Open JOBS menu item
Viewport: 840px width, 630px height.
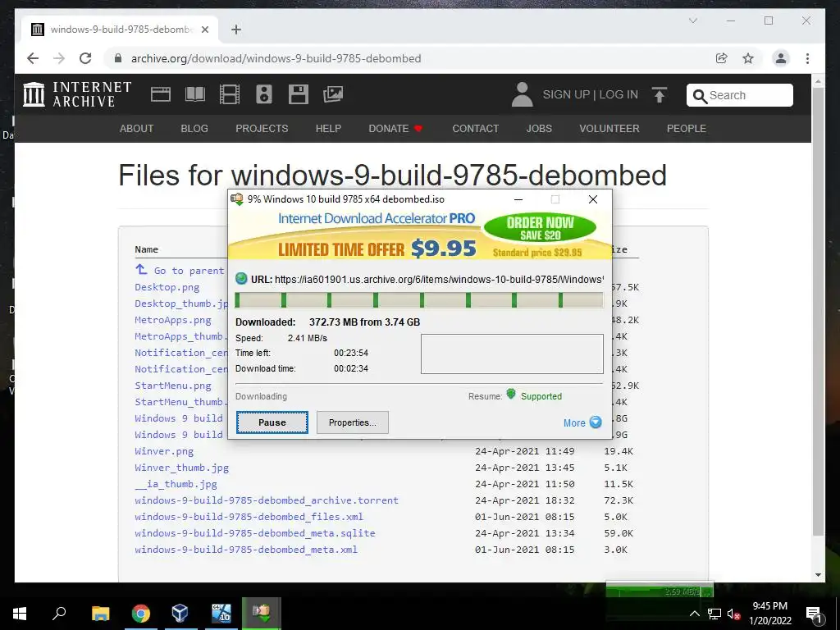click(x=539, y=129)
